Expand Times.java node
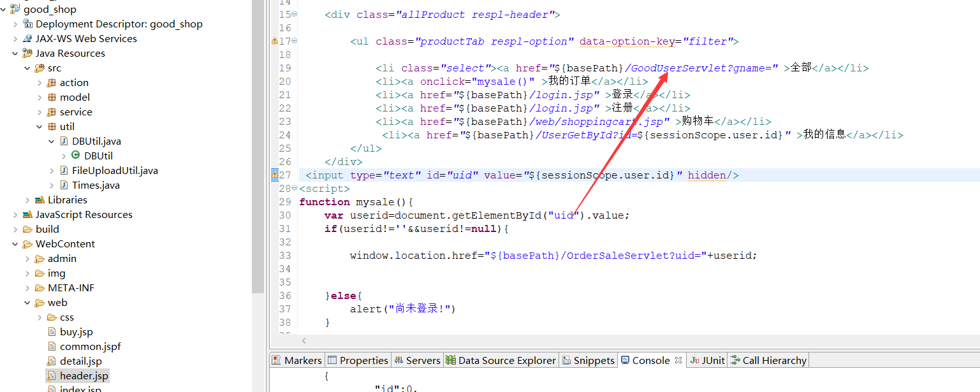The height and width of the screenshot is (392, 980). 52,185
